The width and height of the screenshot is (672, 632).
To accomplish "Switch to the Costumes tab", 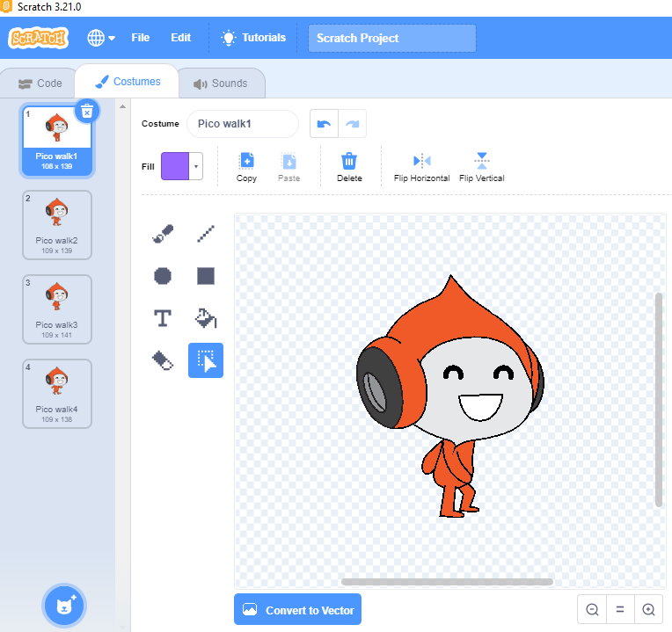I will [128, 82].
